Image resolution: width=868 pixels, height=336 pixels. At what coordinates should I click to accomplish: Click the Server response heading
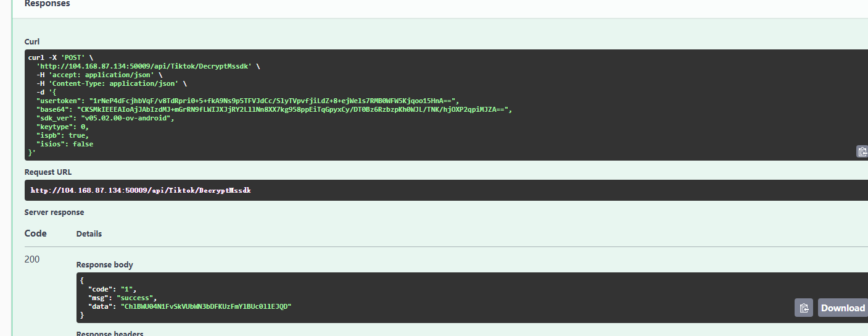click(x=54, y=212)
